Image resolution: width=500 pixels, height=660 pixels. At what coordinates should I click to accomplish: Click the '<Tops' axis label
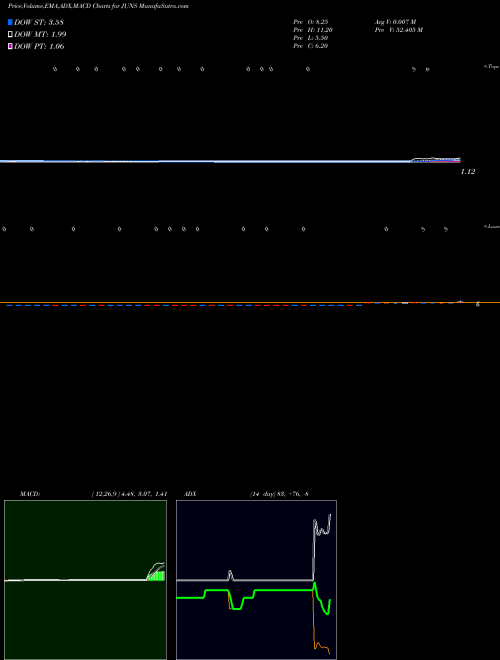491,67
